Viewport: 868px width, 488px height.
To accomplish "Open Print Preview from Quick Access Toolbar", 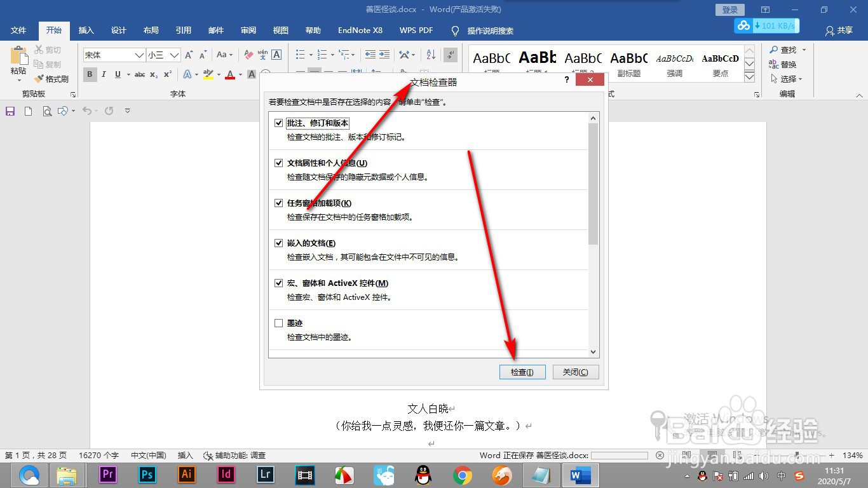I will tap(46, 111).
